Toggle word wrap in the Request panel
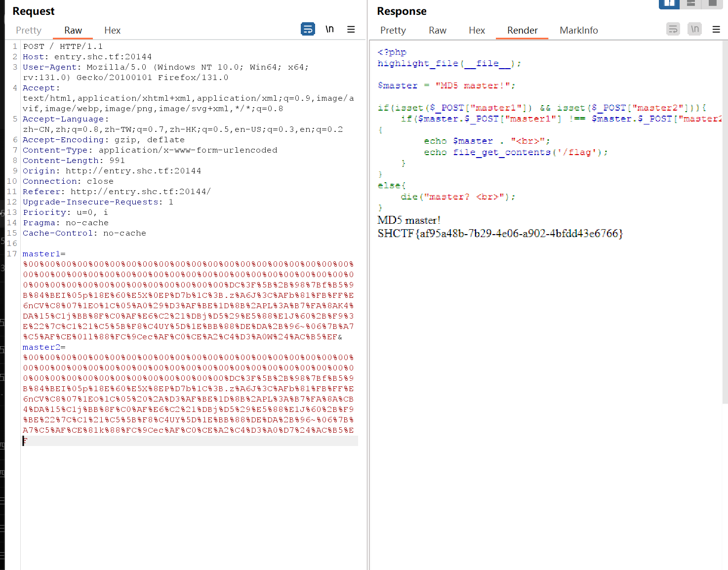 (x=308, y=29)
